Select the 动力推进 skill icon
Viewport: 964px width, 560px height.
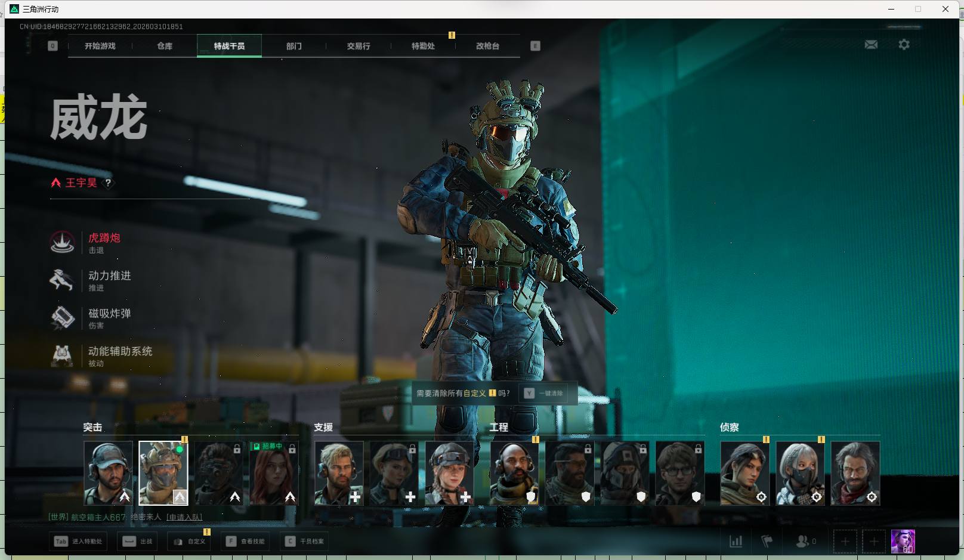[x=62, y=280]
